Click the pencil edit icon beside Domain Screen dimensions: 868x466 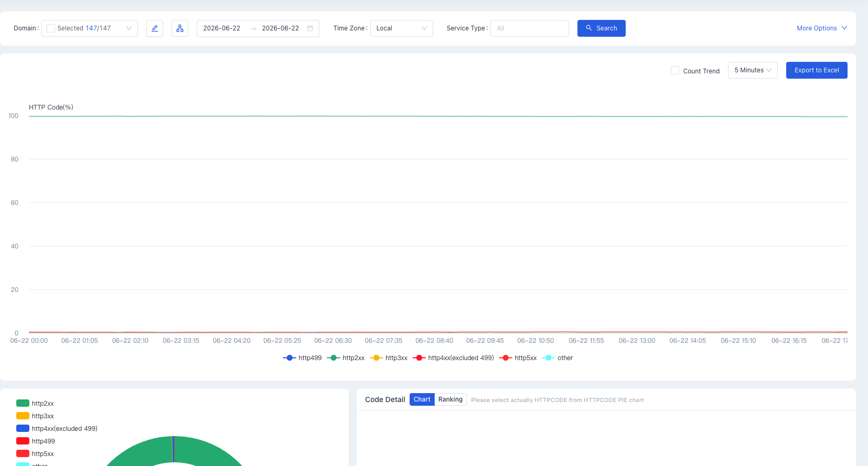click(155, 28)
